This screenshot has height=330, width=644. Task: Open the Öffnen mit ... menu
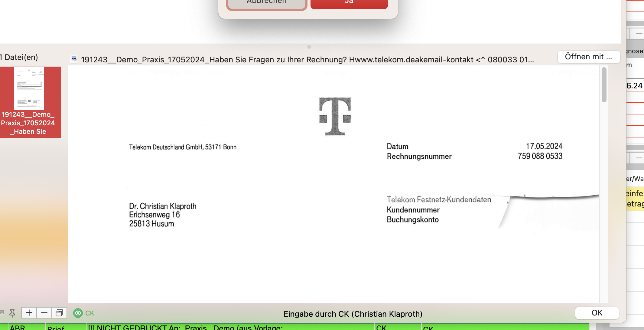coord(588,57)
